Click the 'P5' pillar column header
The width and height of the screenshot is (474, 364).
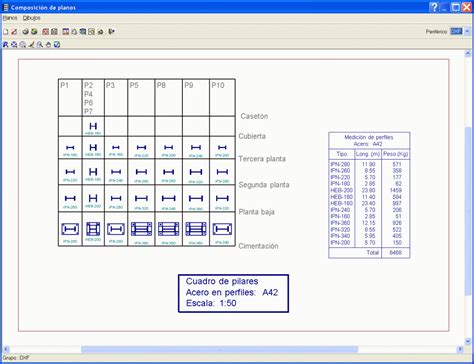[x=134, y=85]
